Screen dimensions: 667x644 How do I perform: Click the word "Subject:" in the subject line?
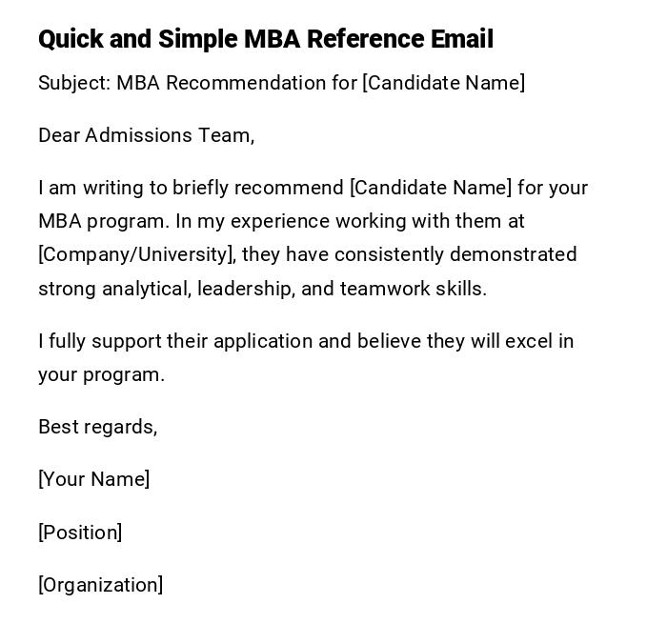pos(74,83)
